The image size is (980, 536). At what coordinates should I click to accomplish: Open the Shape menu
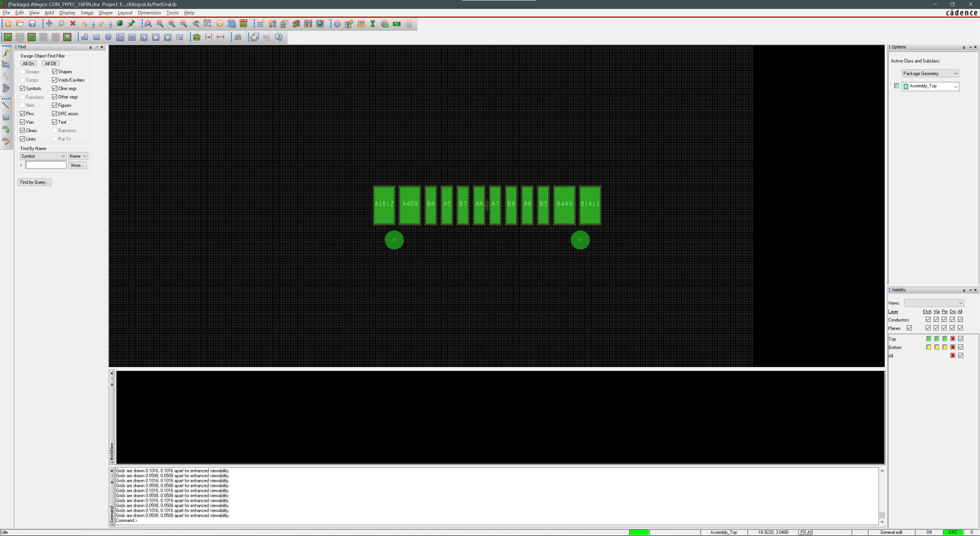tap(105, 12)
